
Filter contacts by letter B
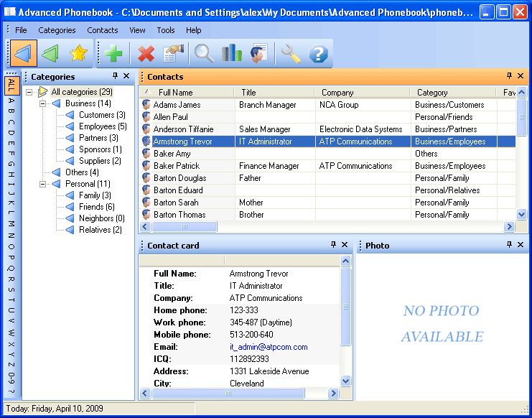[11, 111]
